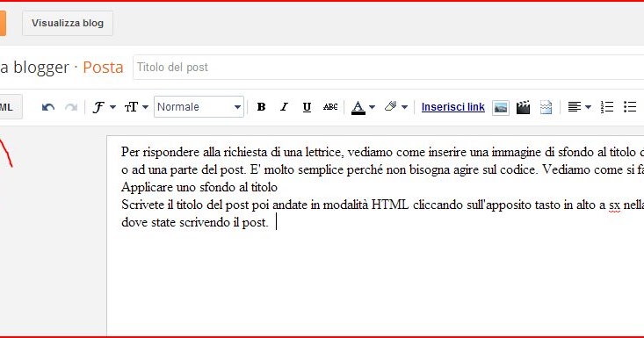Screen dimensions: 644x338
Task: Open the text color dropdown arrow
Action: 373,107
